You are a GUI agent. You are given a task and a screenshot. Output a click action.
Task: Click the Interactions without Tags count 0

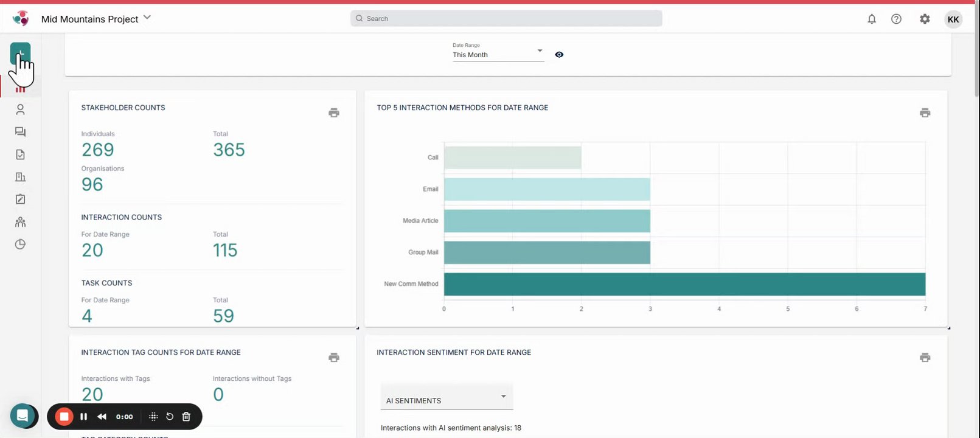[x=218, y=394]
